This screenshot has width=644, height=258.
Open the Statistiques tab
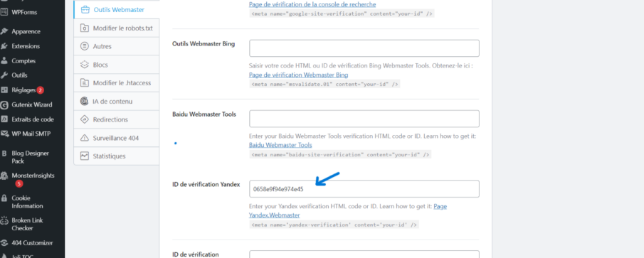116,156
